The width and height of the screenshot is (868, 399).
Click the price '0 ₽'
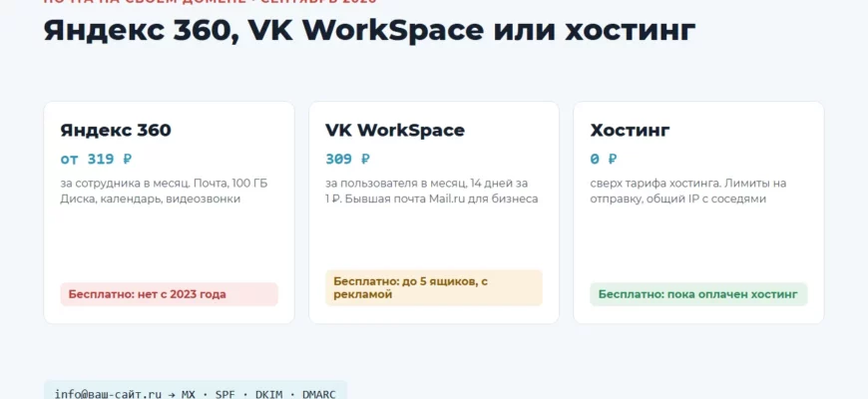pyautogui.click(x=604, y=160)
